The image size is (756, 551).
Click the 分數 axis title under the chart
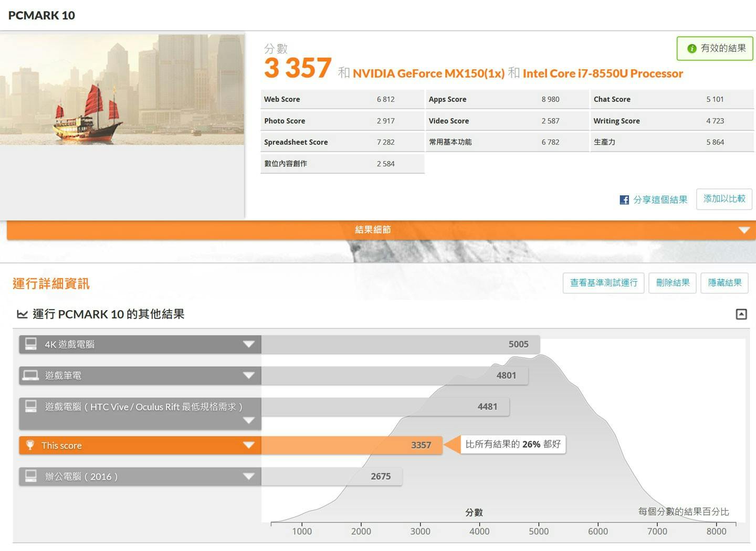(474, 512)
